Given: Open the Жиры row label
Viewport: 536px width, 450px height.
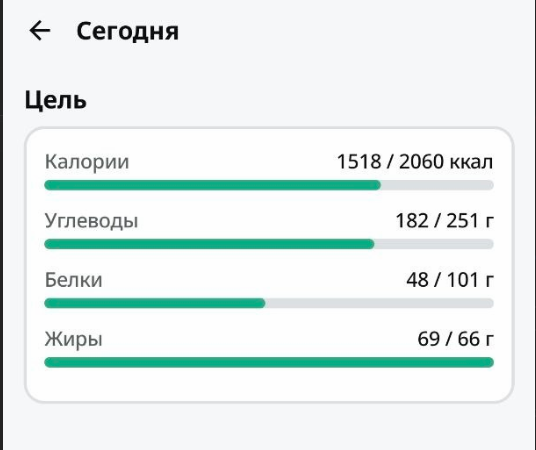Looking at the screenshot, I should click(x=73, y=339).
